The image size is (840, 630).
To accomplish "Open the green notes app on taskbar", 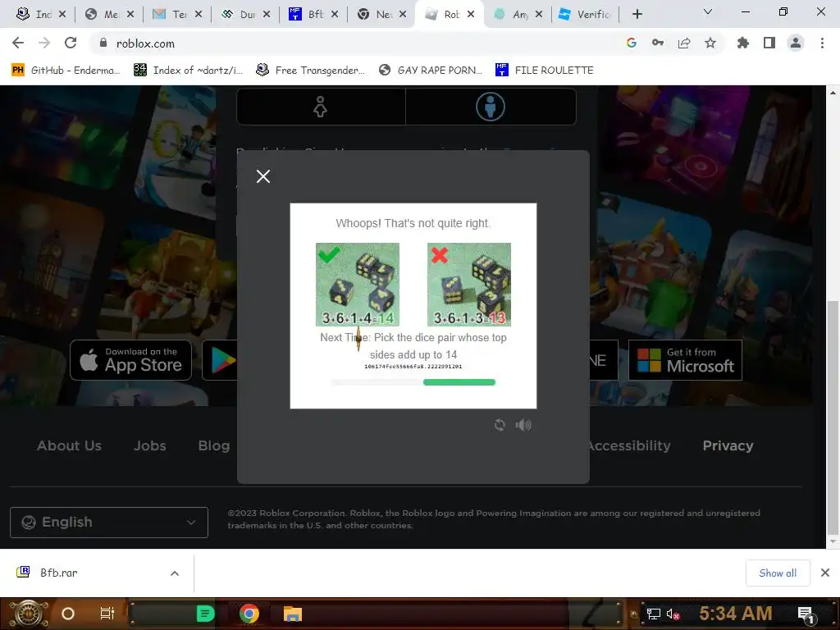I will click(205, 614).
